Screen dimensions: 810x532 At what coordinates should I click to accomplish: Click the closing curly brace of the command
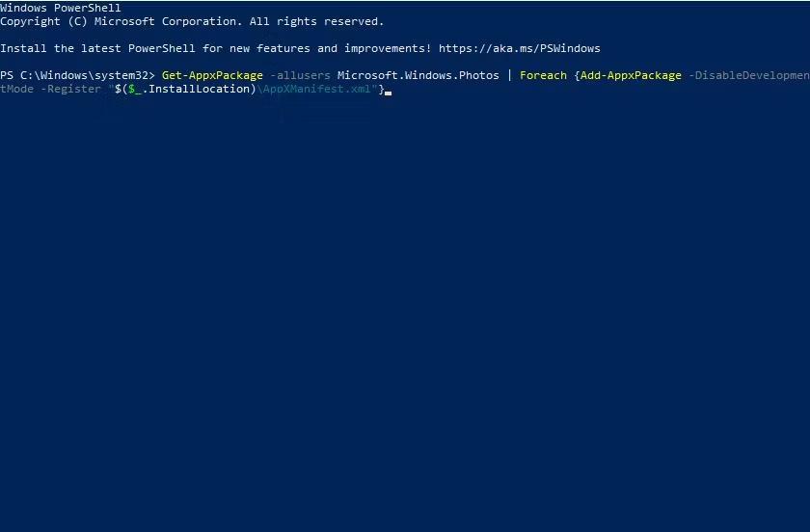(381, 89)
